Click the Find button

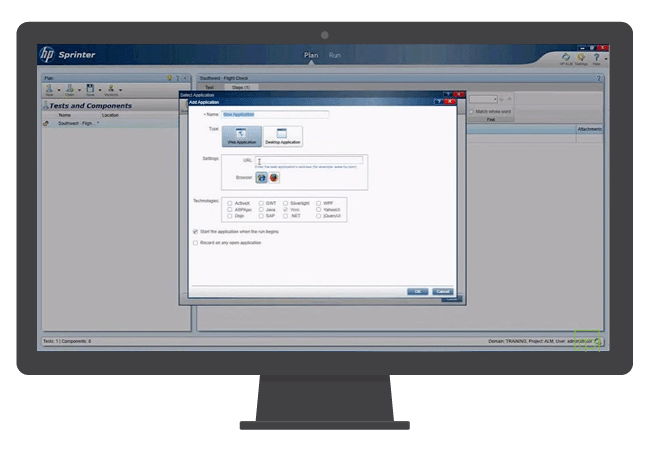[x=491, y=119]
